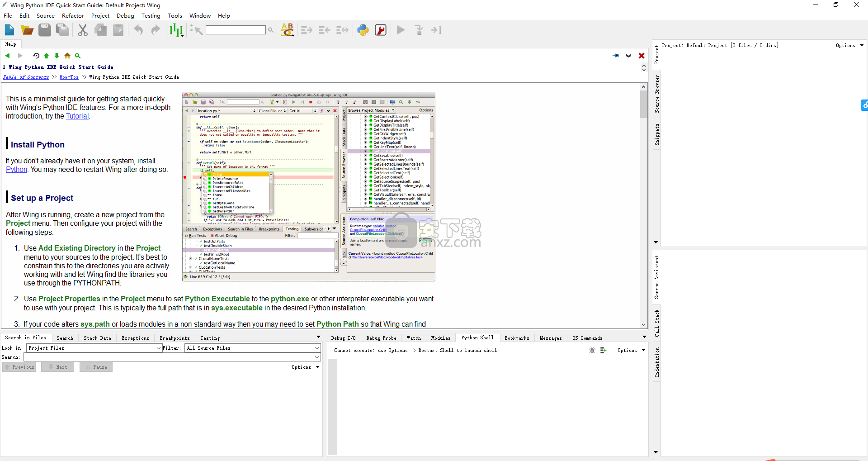Screen dimensions: 868x461
Task: Click the Step Into debugger icon
Action: 419,30
